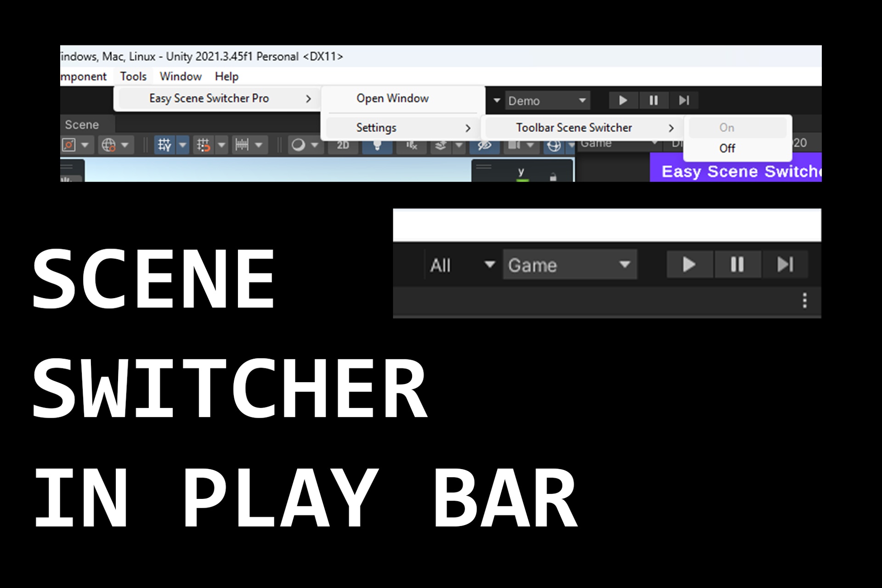Toggle global handle rotation globe icon

(109, 145)
